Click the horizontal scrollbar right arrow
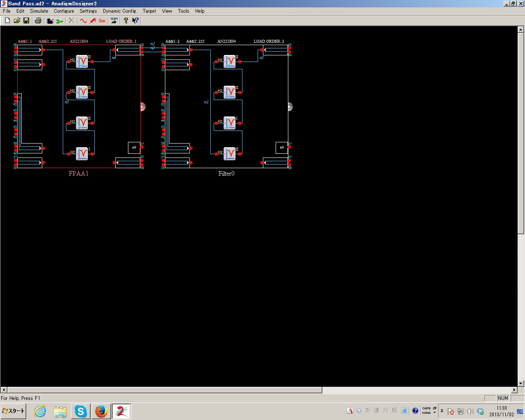The width and height of the screenshot is (525, 420). click(x=514, y=390)
